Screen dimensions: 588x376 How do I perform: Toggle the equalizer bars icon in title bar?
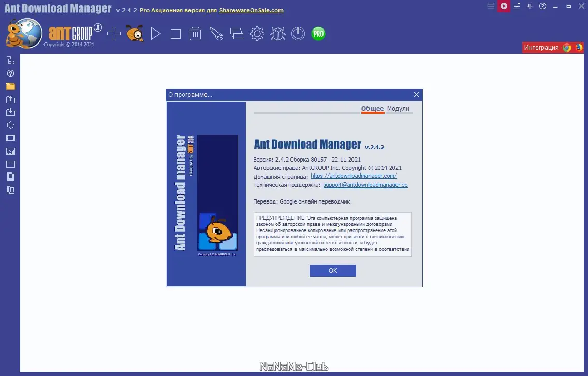point(517,6)
